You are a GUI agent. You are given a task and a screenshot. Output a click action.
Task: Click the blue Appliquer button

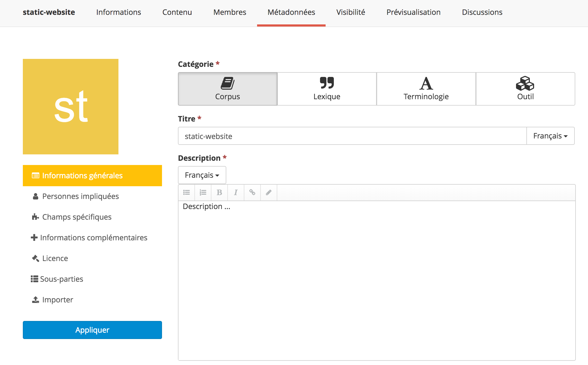(92, 330)
